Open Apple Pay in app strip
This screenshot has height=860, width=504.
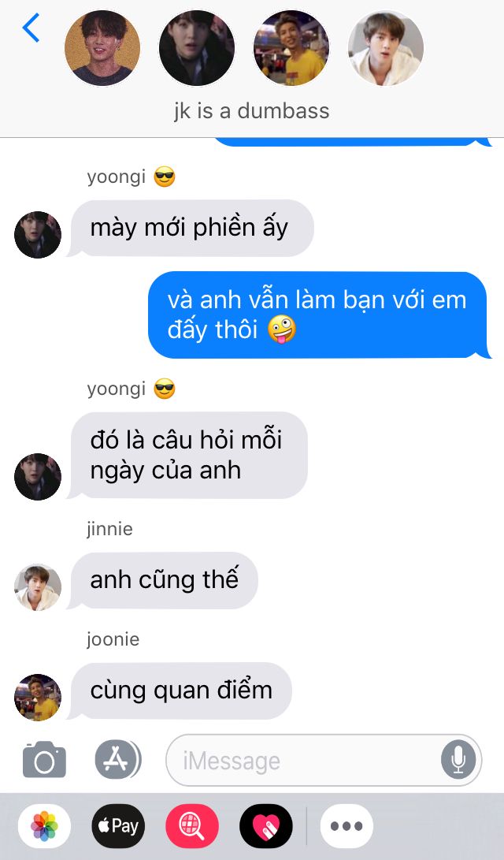pos(118,826)
